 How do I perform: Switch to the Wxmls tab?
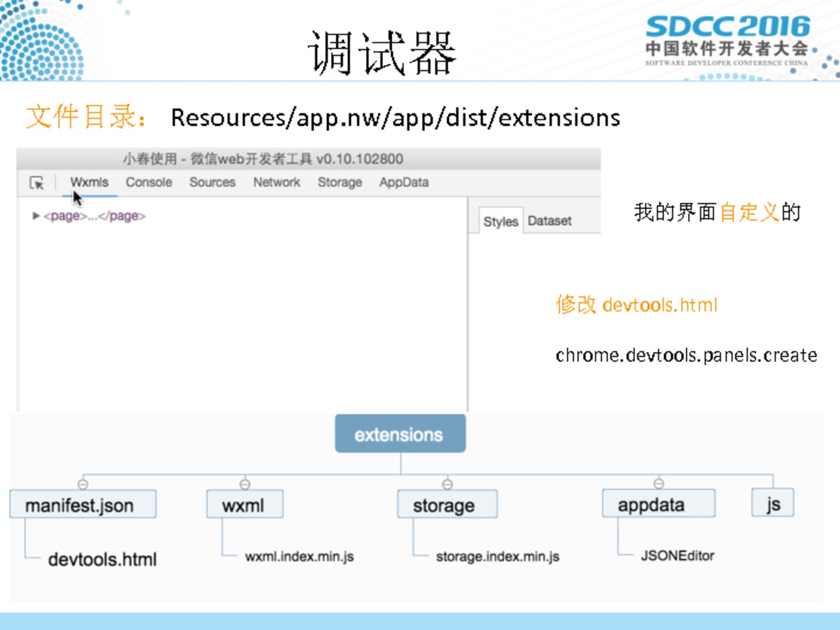point(89,182)
